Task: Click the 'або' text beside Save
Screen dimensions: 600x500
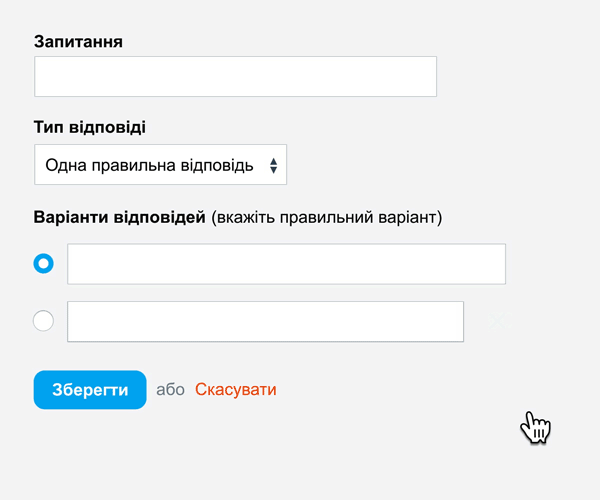Action: tap(170, 390)
